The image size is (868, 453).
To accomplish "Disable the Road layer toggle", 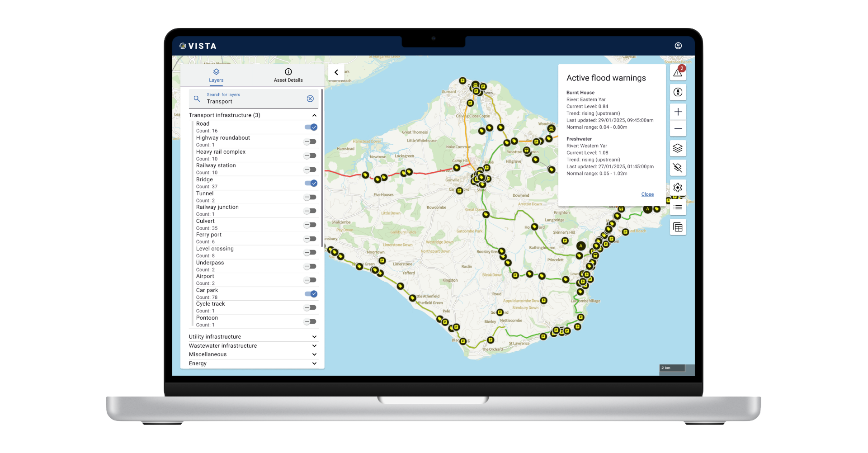I will point(311,127).
